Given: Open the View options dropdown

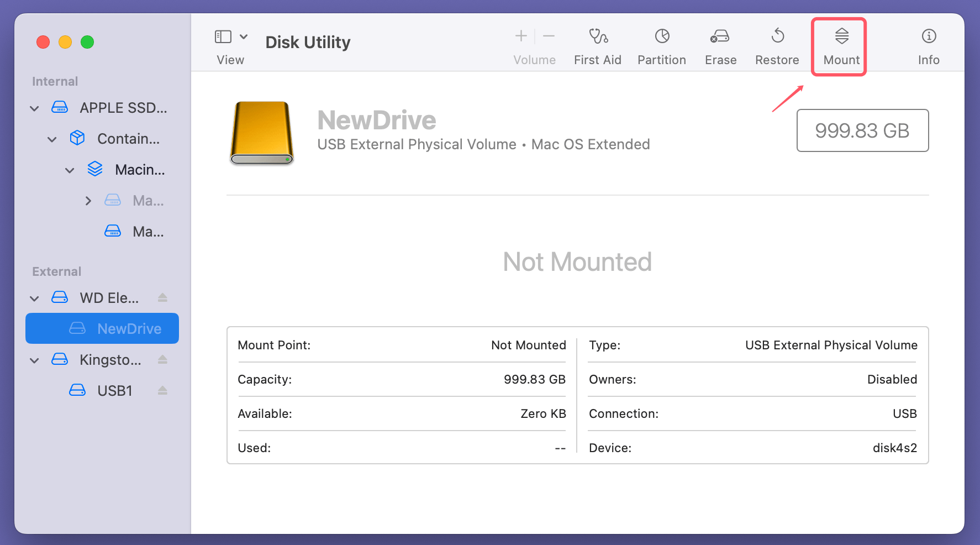Looking at the screenshot, I should tap(245, 36).
